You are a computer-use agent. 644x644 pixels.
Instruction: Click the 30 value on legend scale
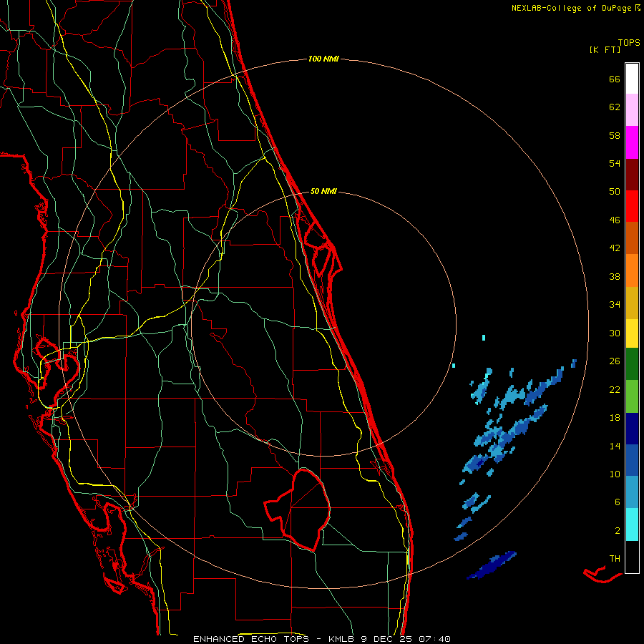pos(615,333)
